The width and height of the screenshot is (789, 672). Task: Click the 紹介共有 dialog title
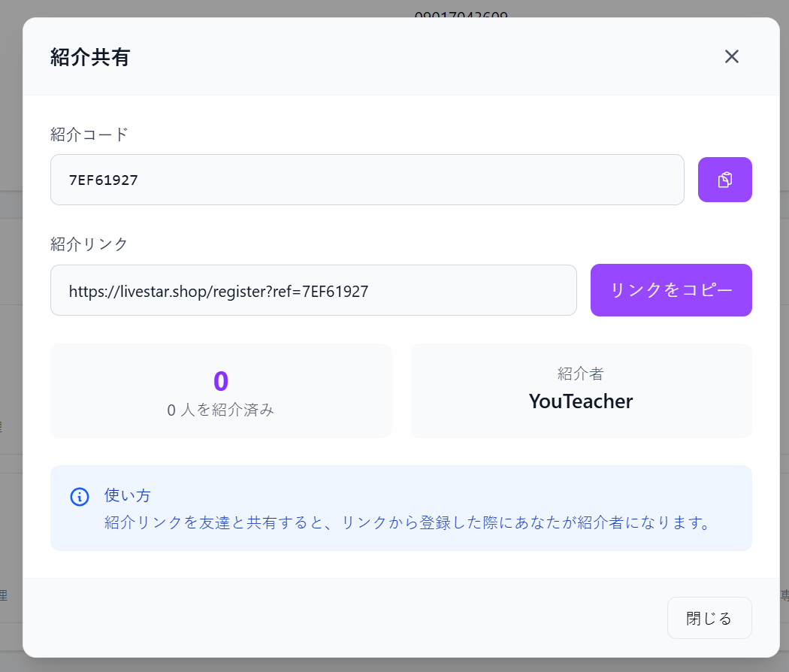click(x=90, y=56)
